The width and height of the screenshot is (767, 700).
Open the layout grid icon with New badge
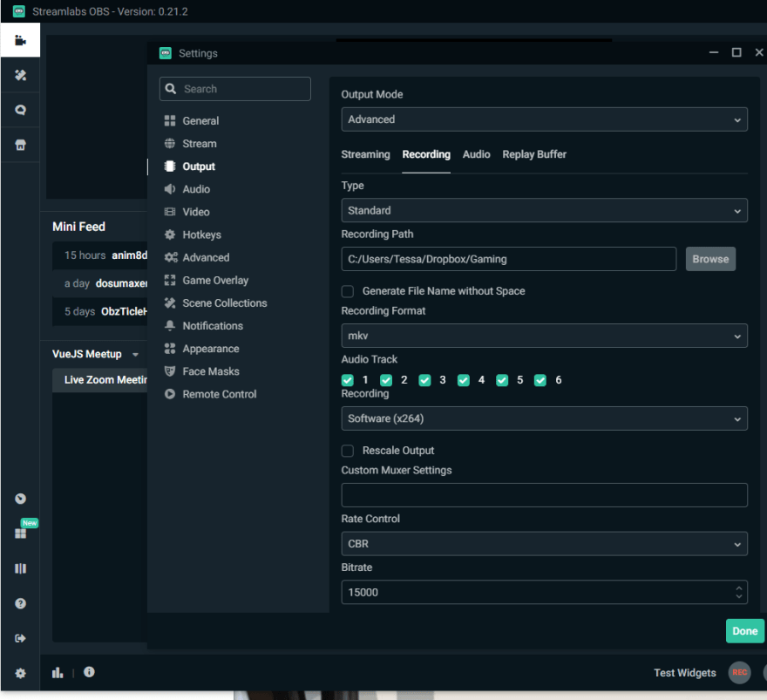pyautogui.click(x=20, y=533)
